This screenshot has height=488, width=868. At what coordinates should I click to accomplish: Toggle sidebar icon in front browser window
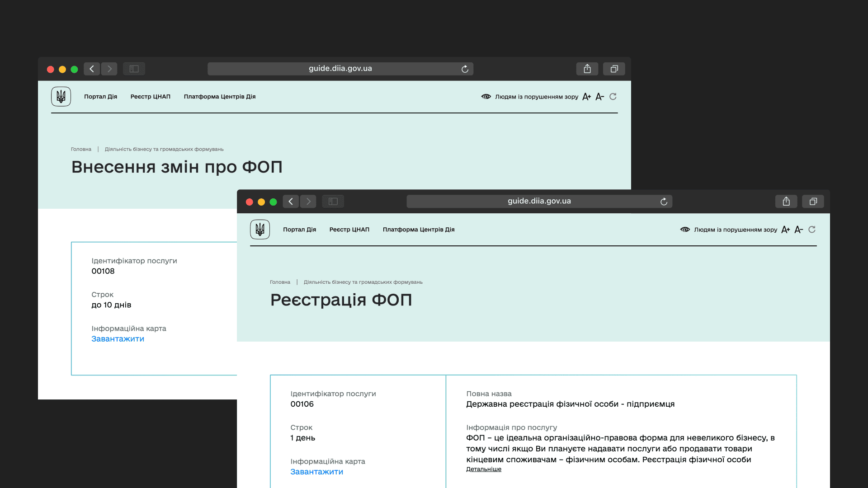click(333, 202)
